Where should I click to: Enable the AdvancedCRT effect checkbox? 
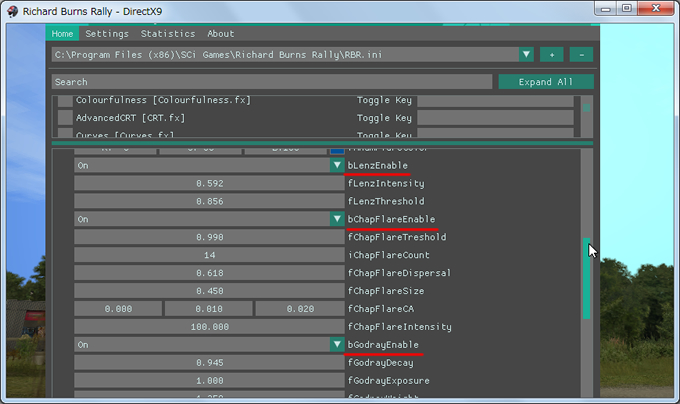pyautogui.click(x=65, y=117)
